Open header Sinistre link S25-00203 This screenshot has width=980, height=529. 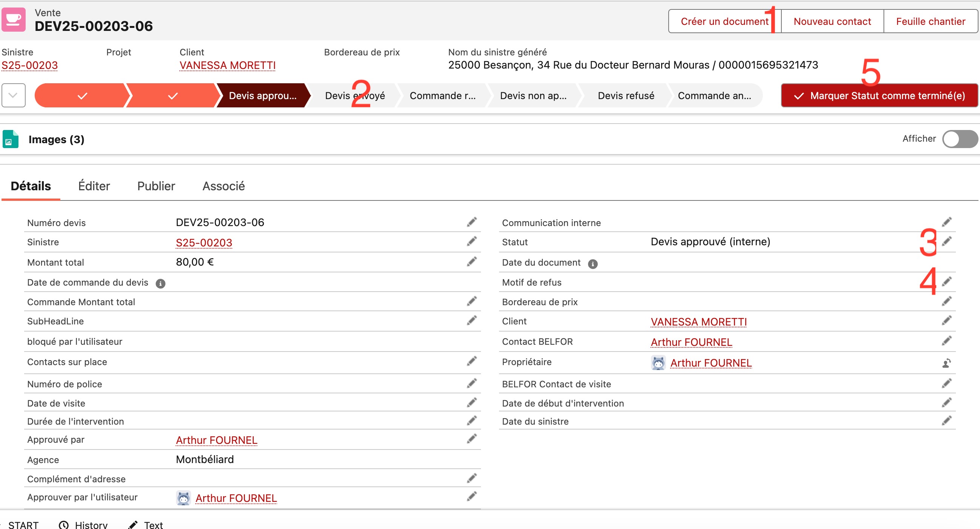coord(30,66)
